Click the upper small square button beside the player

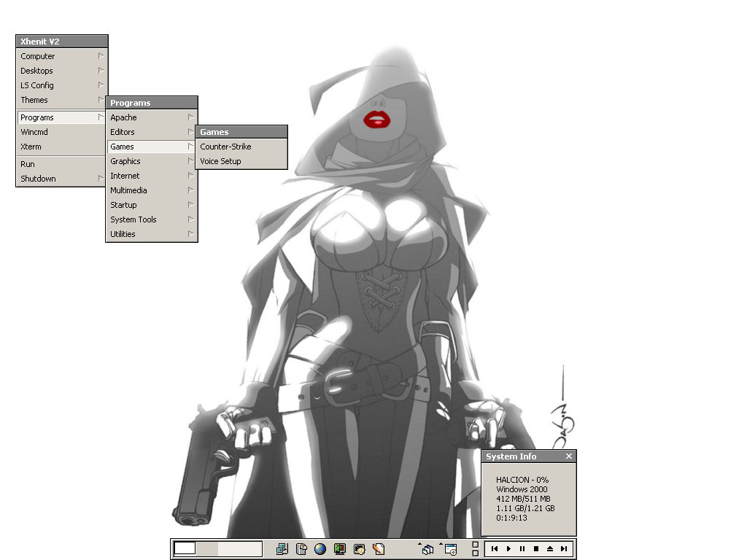[x=476, y=545]
